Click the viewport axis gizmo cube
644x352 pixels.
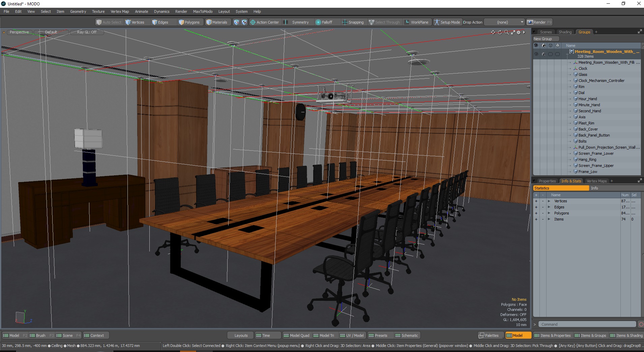pyautogui.click(x=21, y=317)
